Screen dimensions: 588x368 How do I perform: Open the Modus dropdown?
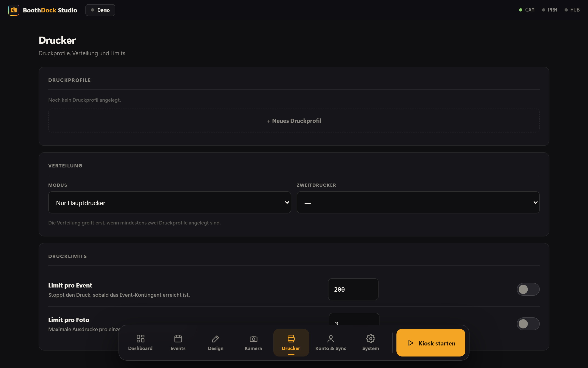coord(170,202)
